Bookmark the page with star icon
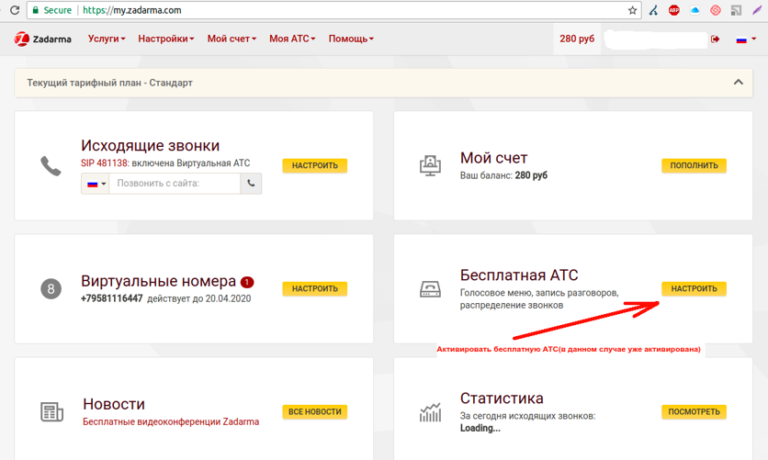This screenshot has width=768, height=460. tap(632, 10)
